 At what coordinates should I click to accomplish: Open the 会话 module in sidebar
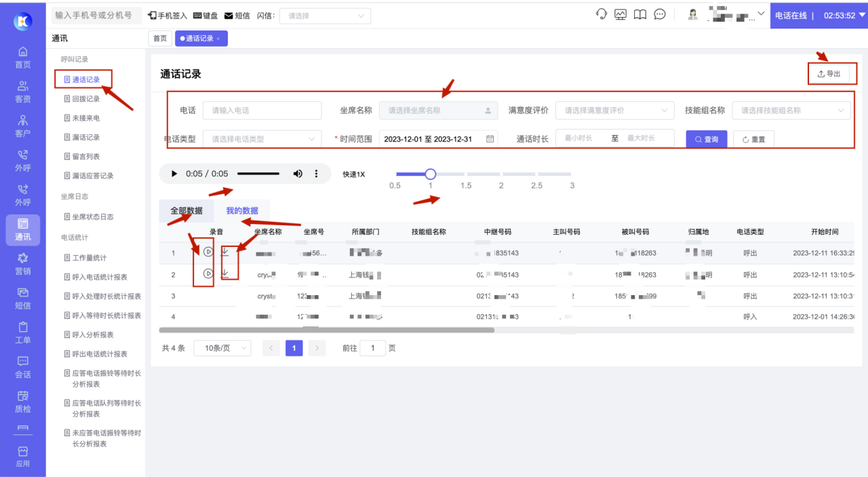click(x=23, y=367)
